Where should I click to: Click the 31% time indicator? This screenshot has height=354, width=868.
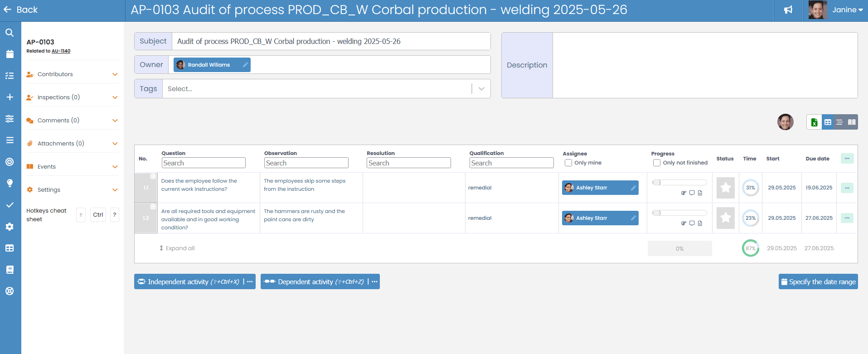click(750, 188)
